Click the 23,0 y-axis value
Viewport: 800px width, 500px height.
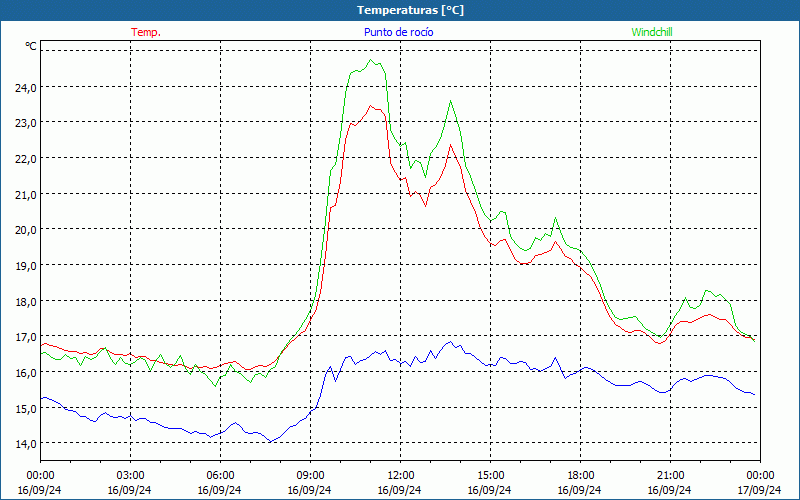tap(26, 123)
